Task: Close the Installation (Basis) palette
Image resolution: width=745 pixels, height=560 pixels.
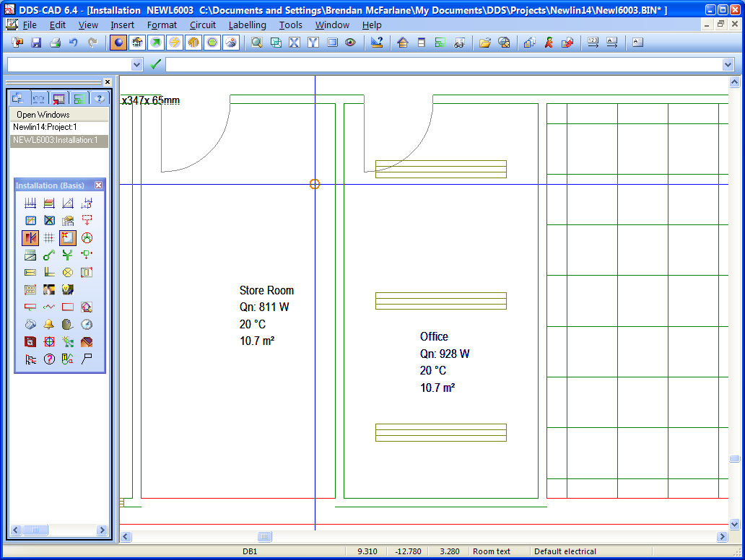Action: [x=99, y=185]
